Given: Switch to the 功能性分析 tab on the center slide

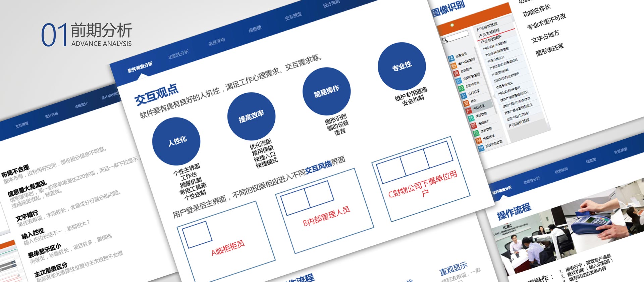Looking at the screenshot, I should click(178, 54).
